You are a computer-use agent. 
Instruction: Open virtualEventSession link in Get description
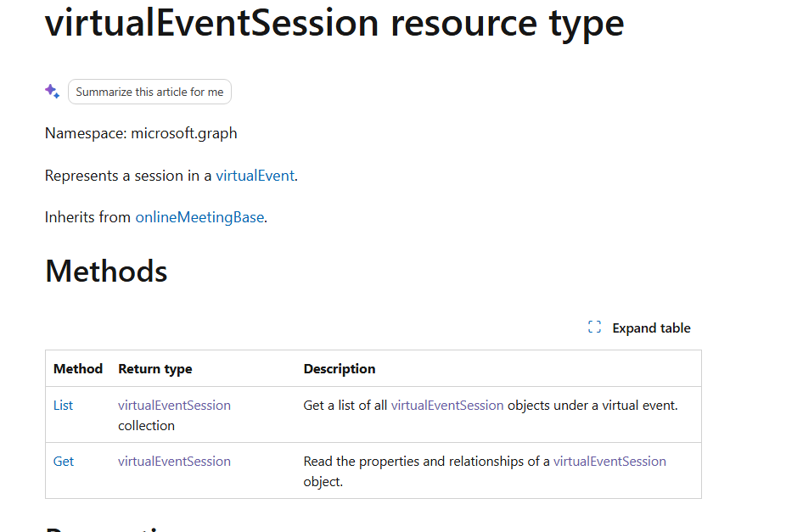tap(609, 462)
